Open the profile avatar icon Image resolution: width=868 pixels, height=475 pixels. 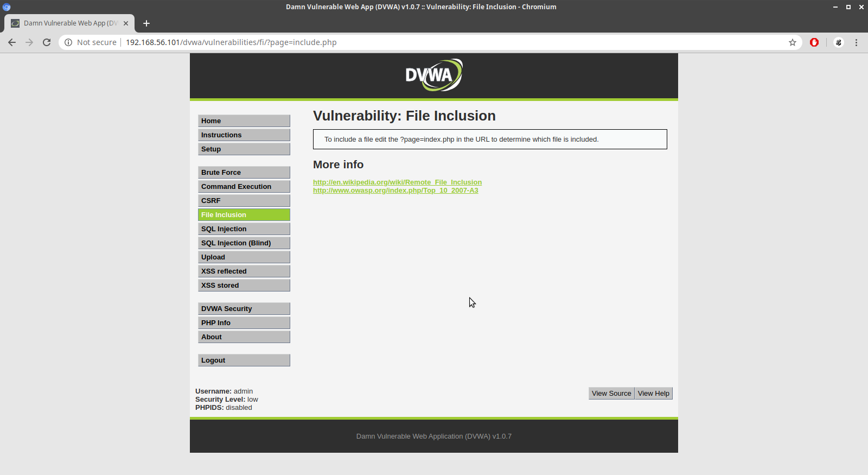point(839,42)
